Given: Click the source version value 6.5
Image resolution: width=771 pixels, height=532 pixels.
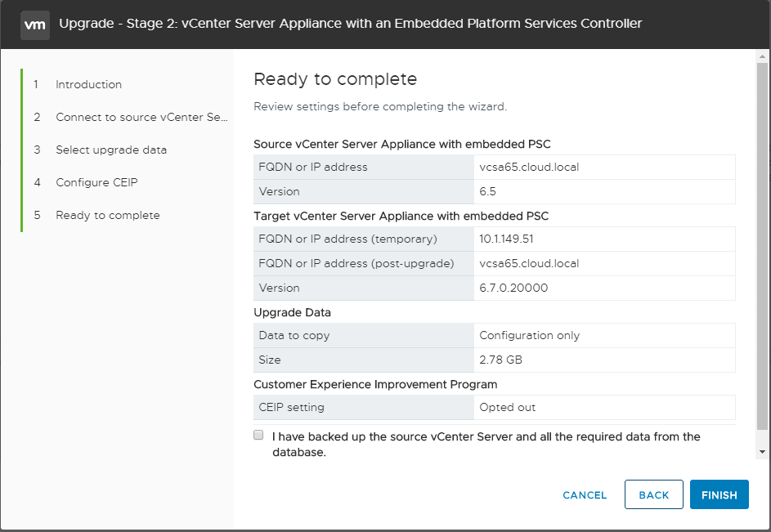Looking at the screenshot, I should point(488,192).
